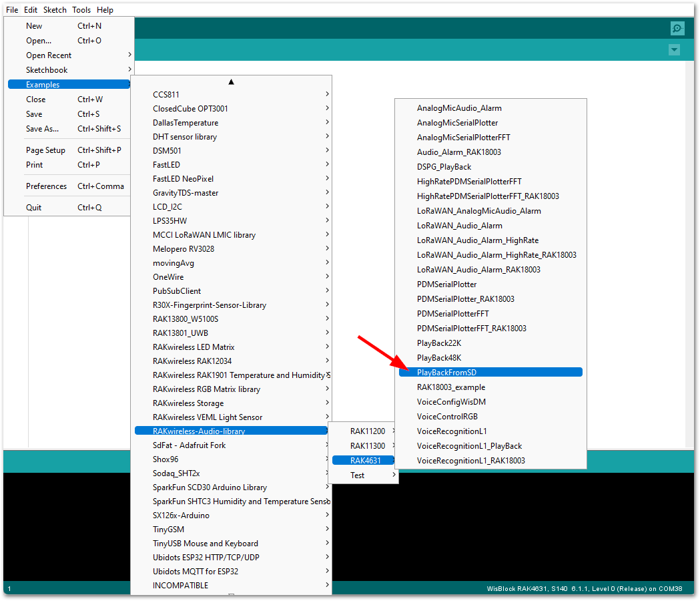Viewport: 700px width, 601px height.
Task: Open the Tools menu
Action: click(81, 9)
